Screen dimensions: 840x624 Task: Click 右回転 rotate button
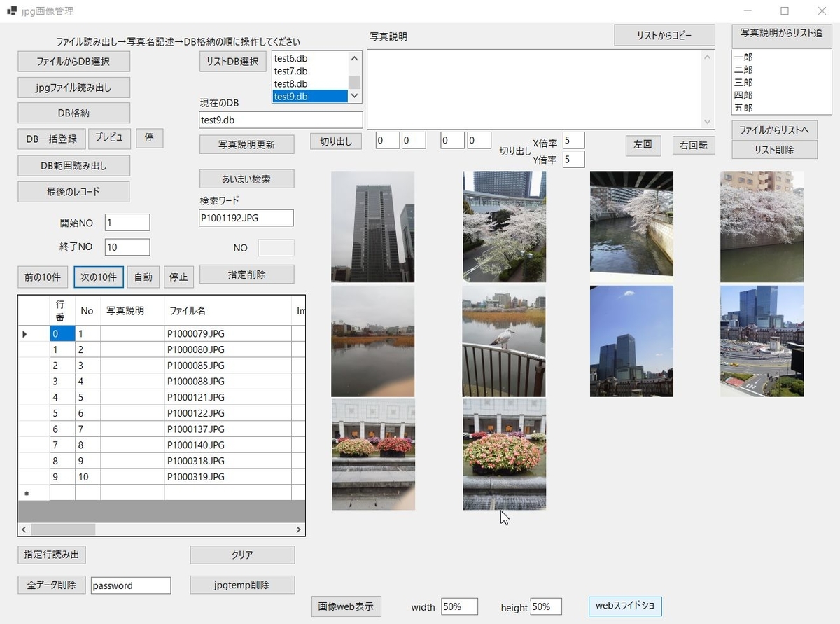point(694,145)
